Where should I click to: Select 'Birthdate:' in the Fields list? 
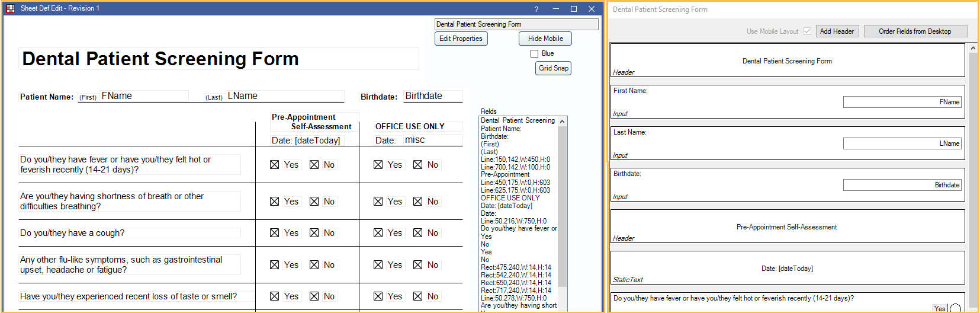click(x=494, y=136)
